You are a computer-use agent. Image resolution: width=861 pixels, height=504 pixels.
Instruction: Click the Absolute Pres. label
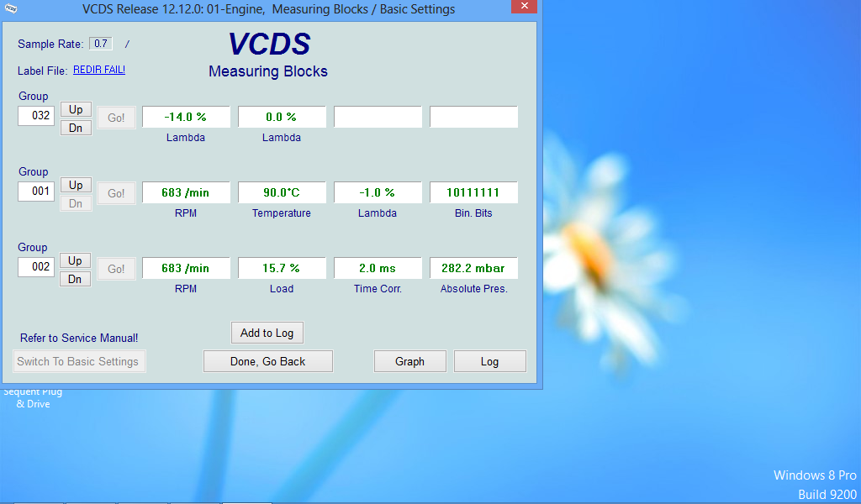tap(473, 288)
